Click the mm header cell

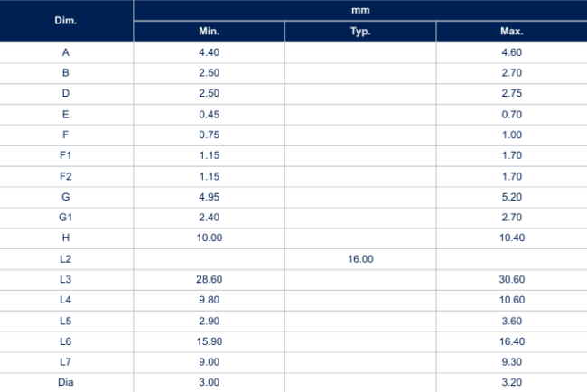coord(359,10)
